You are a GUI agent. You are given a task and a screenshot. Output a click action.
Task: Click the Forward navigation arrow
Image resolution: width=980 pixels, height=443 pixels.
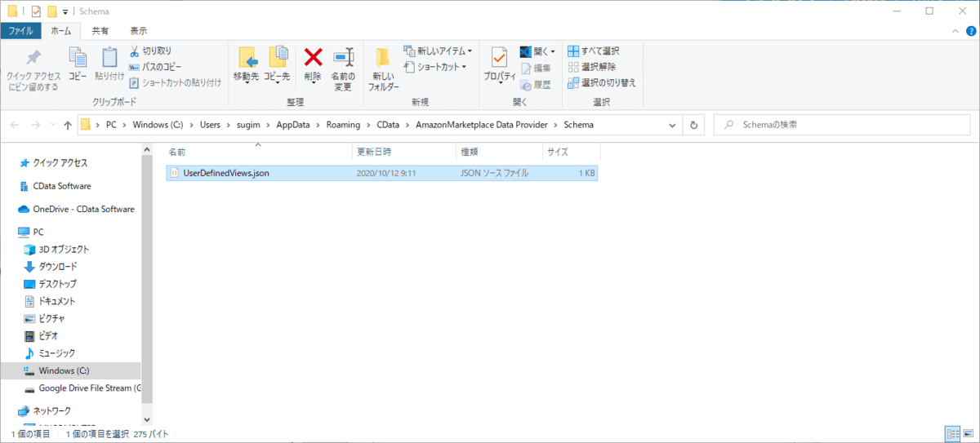point(37,125)
